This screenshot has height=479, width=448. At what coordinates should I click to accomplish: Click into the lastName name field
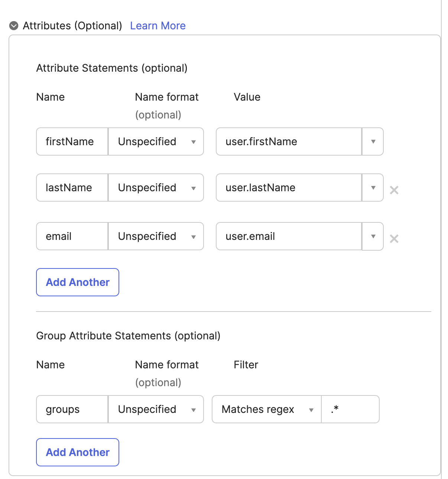71,188
